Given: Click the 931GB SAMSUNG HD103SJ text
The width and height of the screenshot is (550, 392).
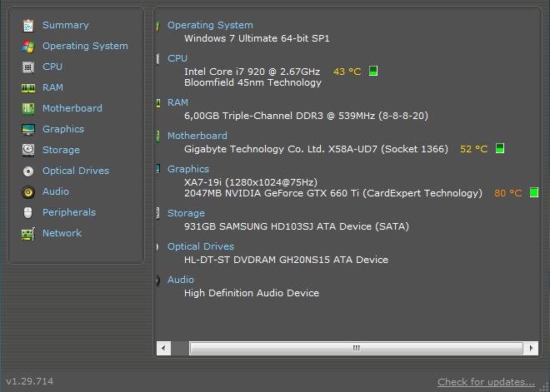Looking at the screenshot, I should pos(297,226).
